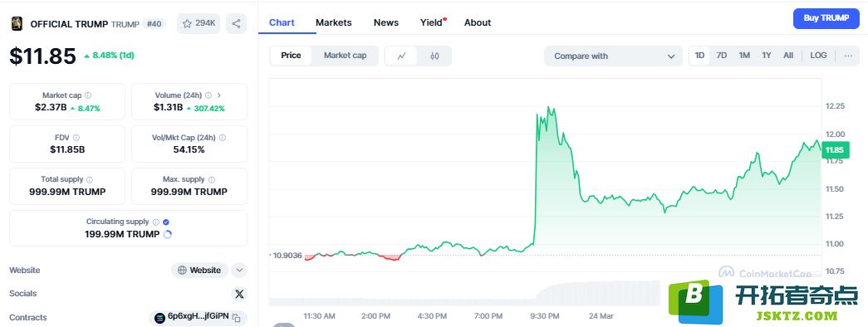Select the 7D time range
This screenshot has height=327, width=868.
coord(721,56)
